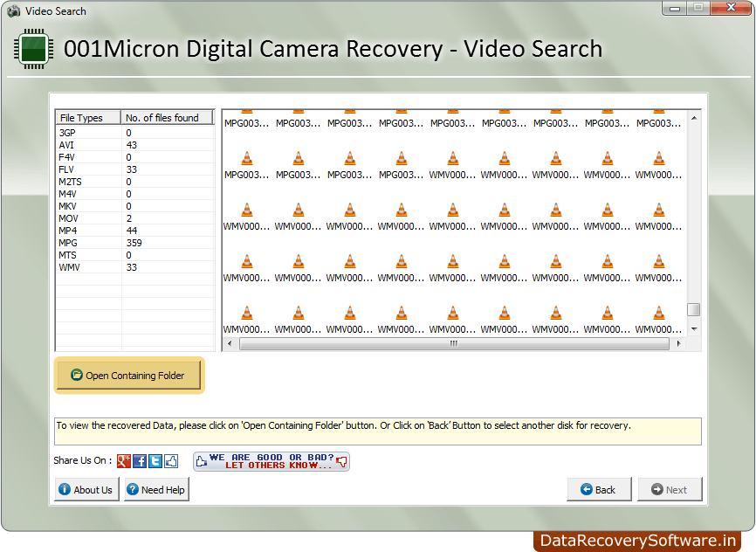Share on Google Plus icon

pyautogui.click(x=124, y=461)
